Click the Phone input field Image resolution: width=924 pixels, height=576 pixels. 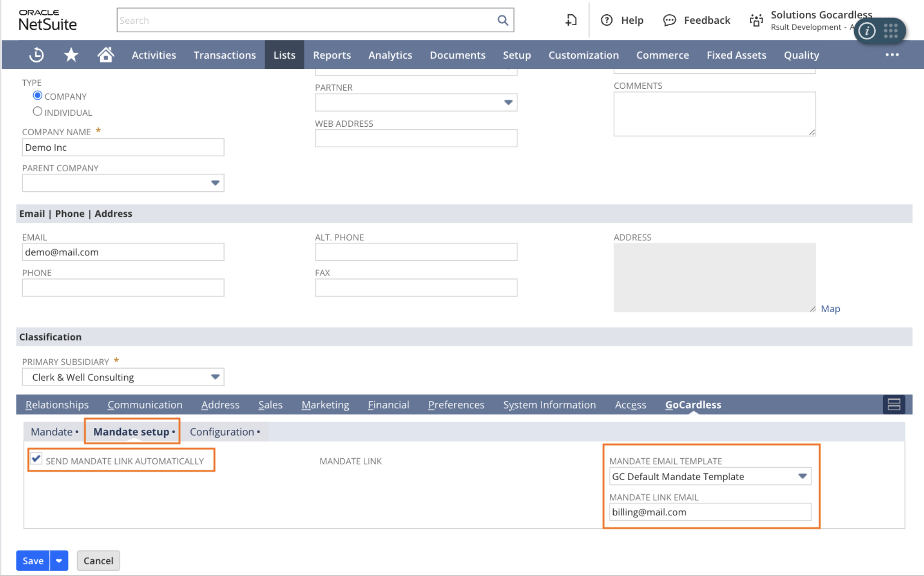(123, 288)
